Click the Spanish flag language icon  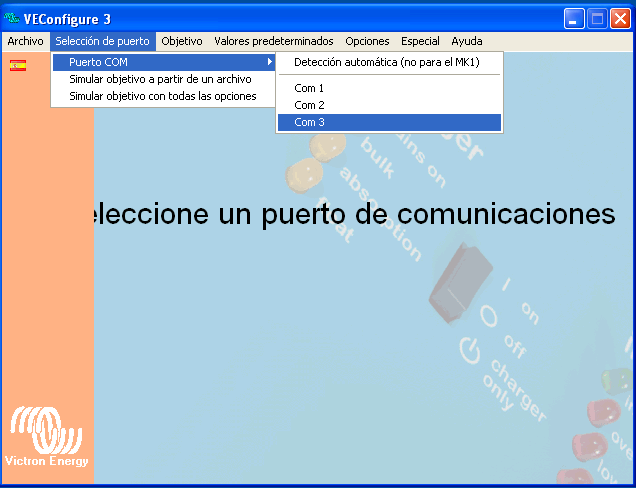18,65
